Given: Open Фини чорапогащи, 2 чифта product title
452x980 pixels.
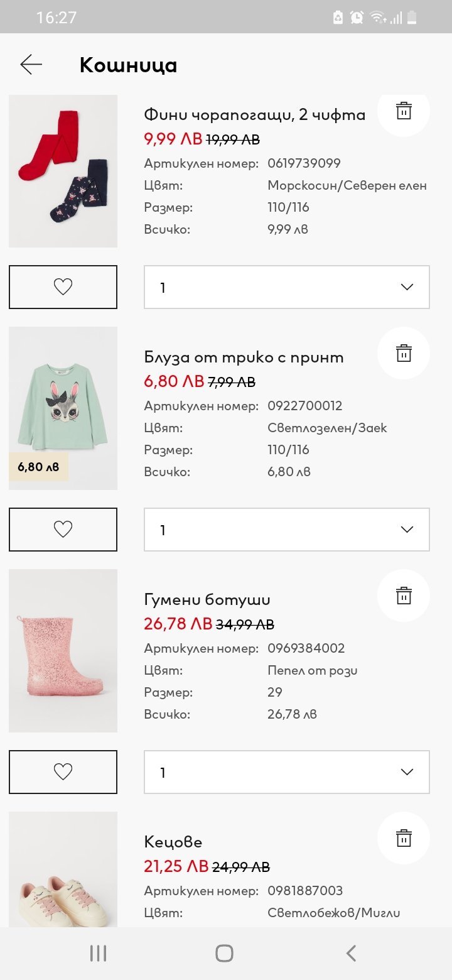Looking at the screenshot, I should [x=254, y=115].
